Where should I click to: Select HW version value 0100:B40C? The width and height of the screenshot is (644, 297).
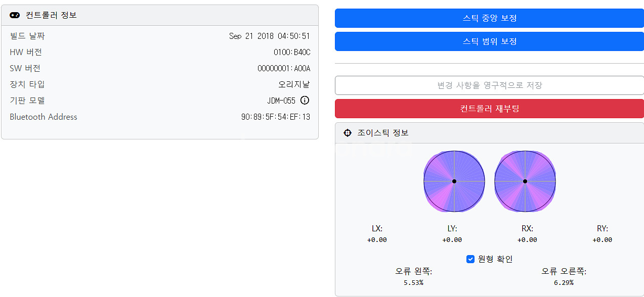click(x=292, y=53)
